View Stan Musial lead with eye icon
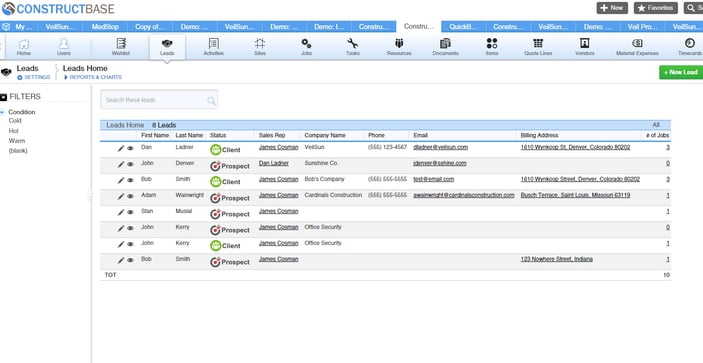 (x=130, y=212)
